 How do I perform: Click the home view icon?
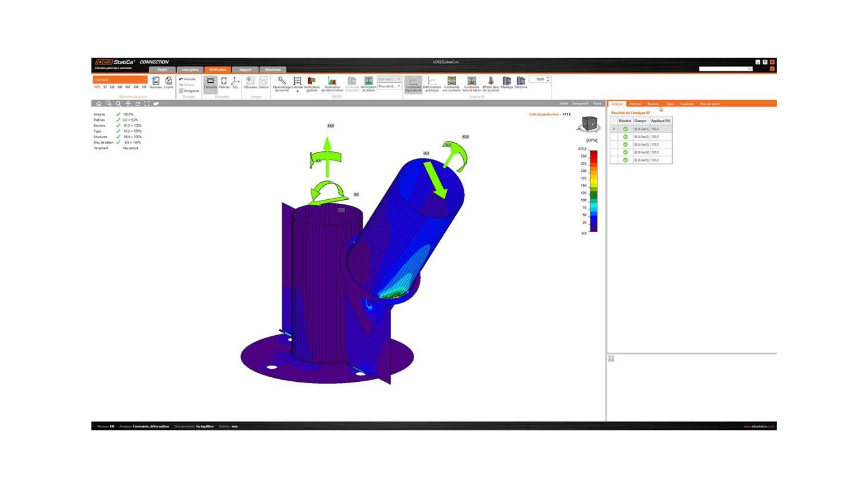point(99,103)
